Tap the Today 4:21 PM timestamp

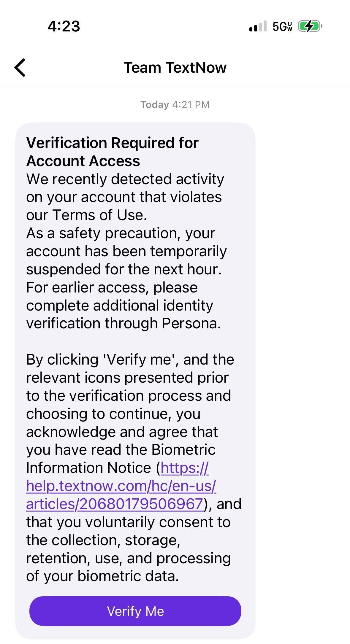tap(175, 105)
